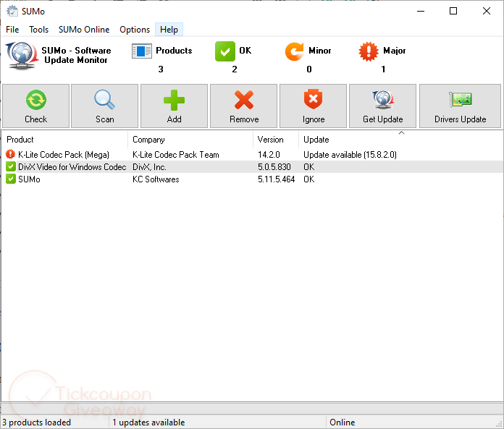Click the green OK checkmark summary icon
Screen dimensions: 504x429
[225, 51]
